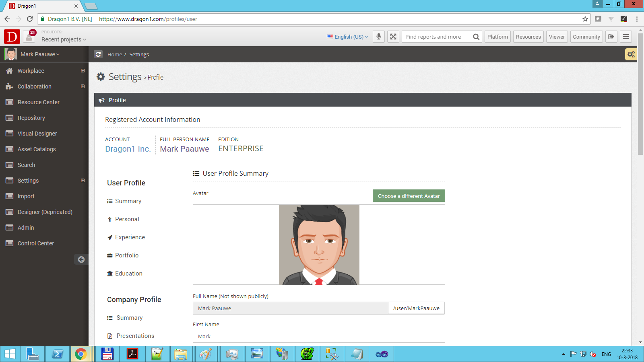Click Chrome icon in taskbar
The image size is (644, 362).
[x=80, y=354]
